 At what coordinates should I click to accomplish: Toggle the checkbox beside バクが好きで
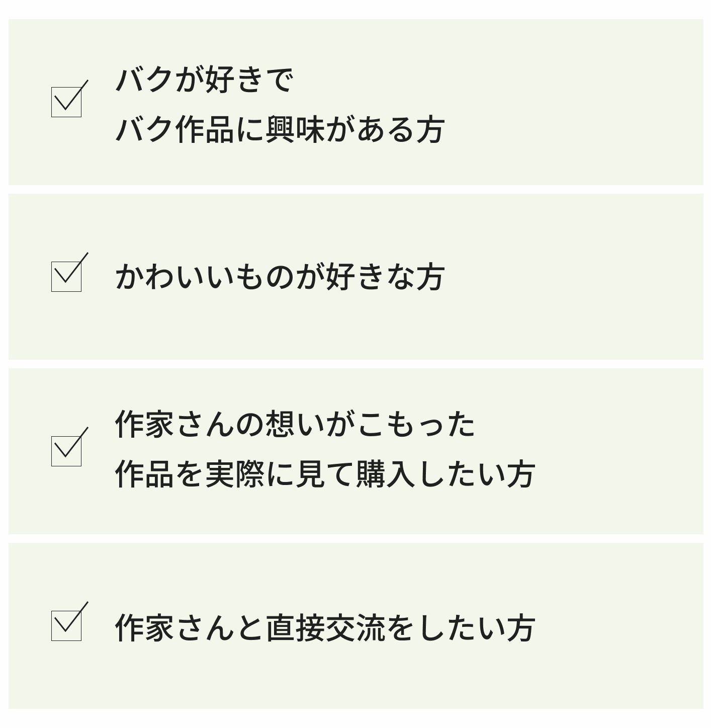tap(66, 102)
